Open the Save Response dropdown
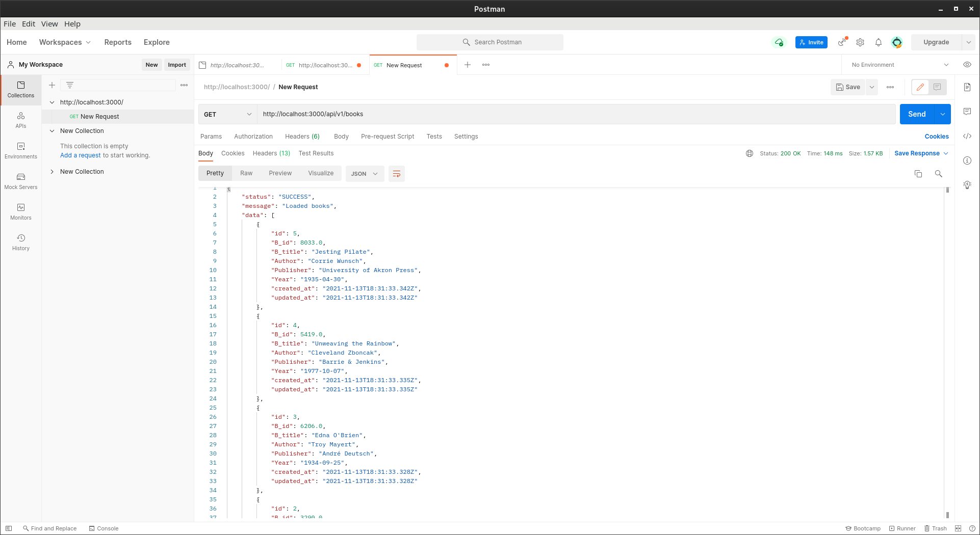This screenshot has width=980, height=535. (921, 153)
